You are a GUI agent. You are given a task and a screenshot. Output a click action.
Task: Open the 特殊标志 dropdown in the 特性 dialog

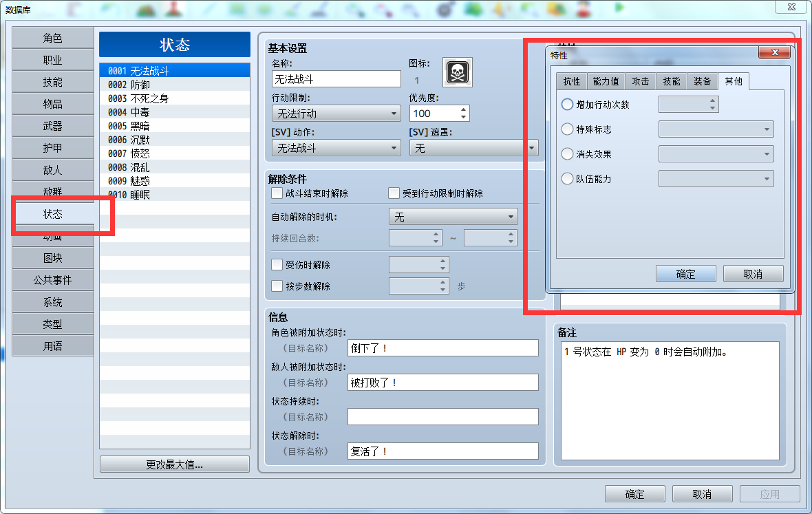coord(716,129)
